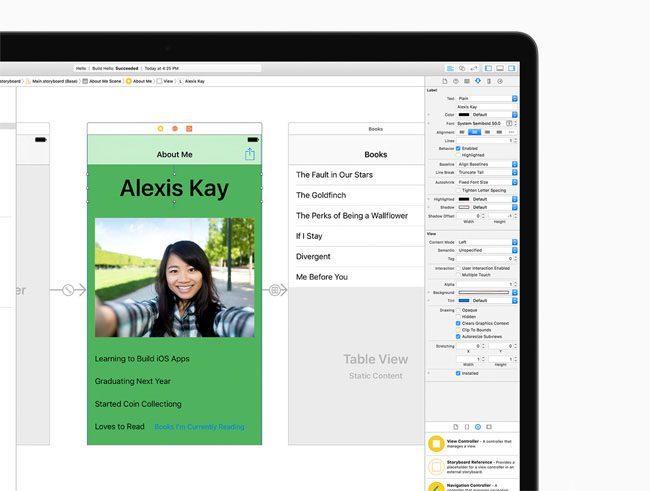Toggle the Utilities panel

click(512, 68)
